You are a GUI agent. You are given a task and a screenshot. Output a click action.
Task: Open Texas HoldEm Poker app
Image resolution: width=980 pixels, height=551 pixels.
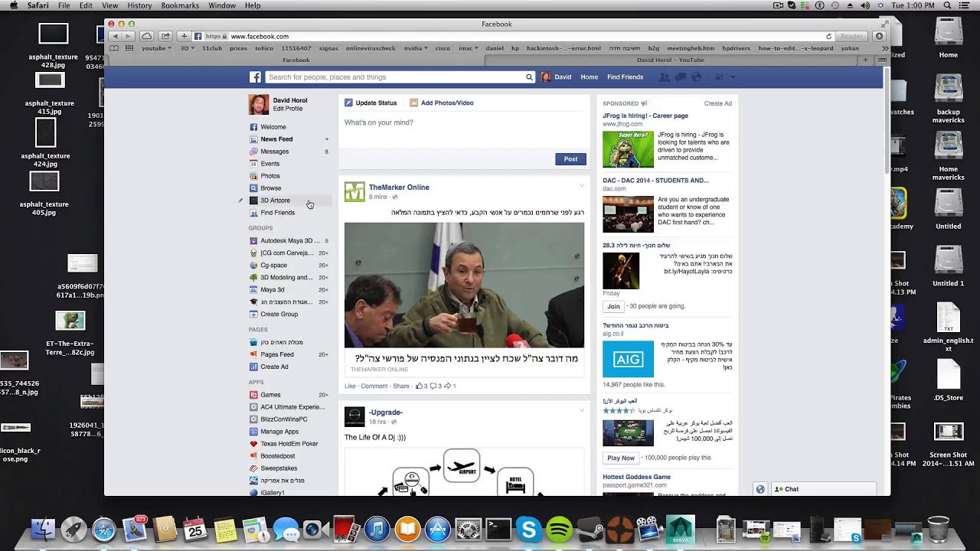(289, 444)
